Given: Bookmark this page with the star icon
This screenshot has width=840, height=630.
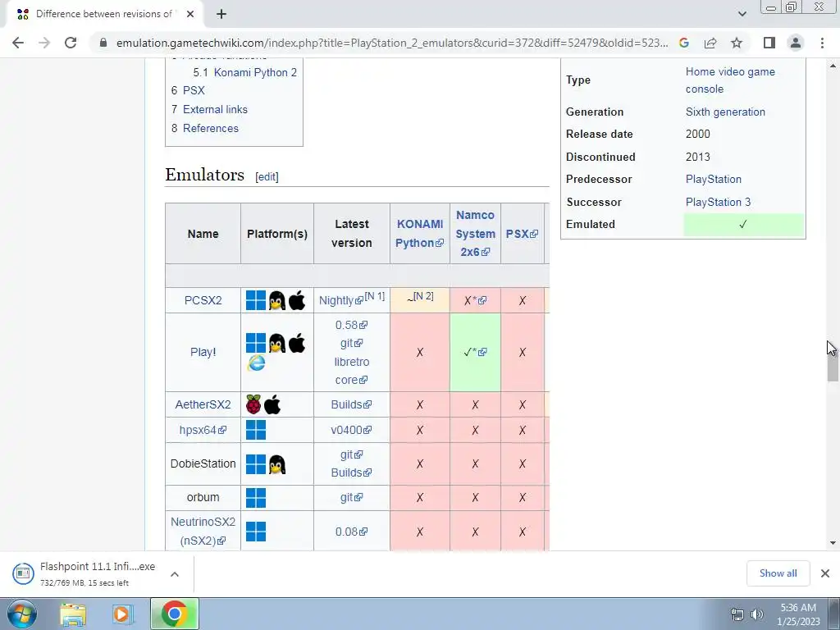Looking at the screenshot, I should pyautogui.click(x=737, y=43).
